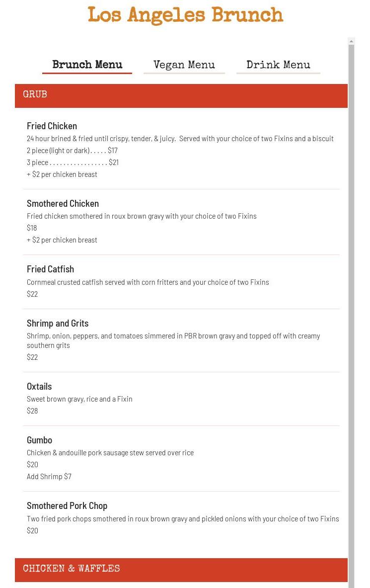
Task: Select the Drink Menu tab
Action: tap(278, 66)
